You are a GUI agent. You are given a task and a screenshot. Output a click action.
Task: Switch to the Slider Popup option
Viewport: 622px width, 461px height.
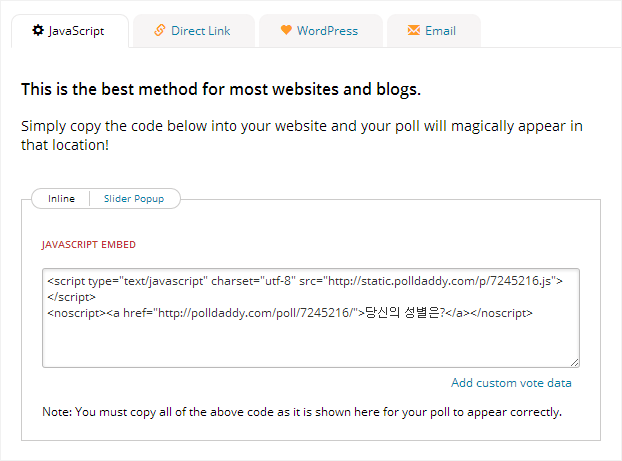[x=134, y=199]
